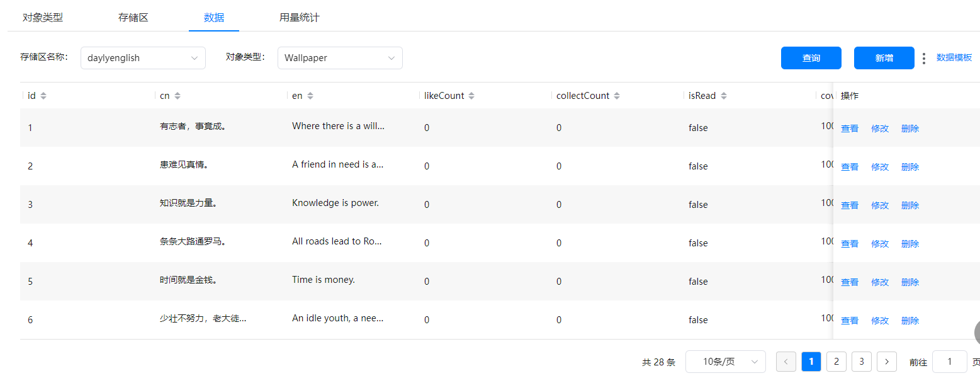Sort by likeCount column arrows
Image resolution: width=980 pixels, height=378 pixels.
tap(471, 96)
